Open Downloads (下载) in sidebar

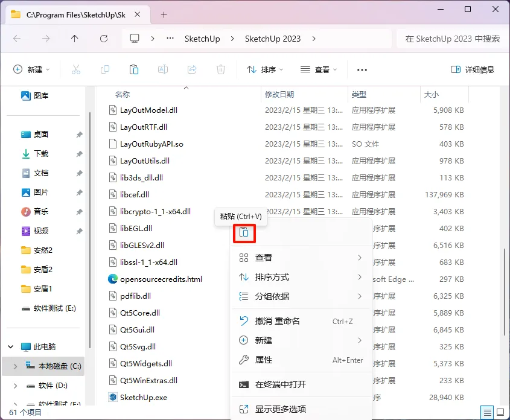coord(35,153)
